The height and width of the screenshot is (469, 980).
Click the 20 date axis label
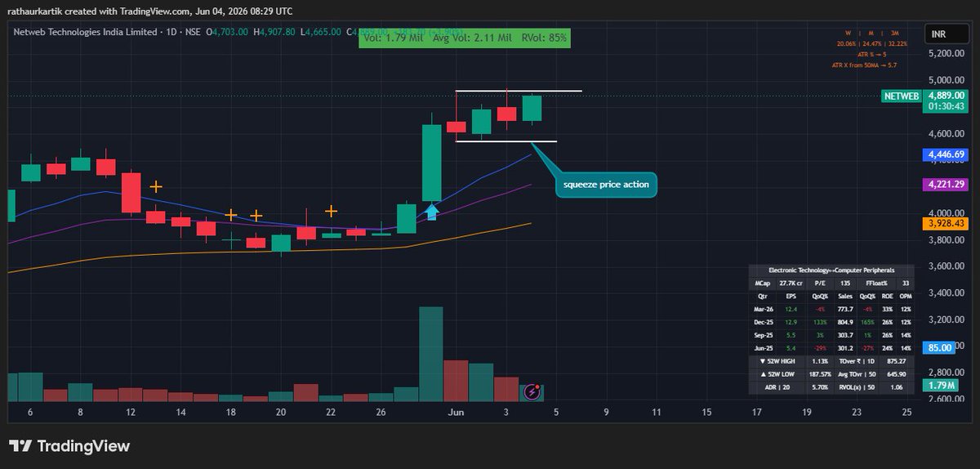click(x=281, y=413)
